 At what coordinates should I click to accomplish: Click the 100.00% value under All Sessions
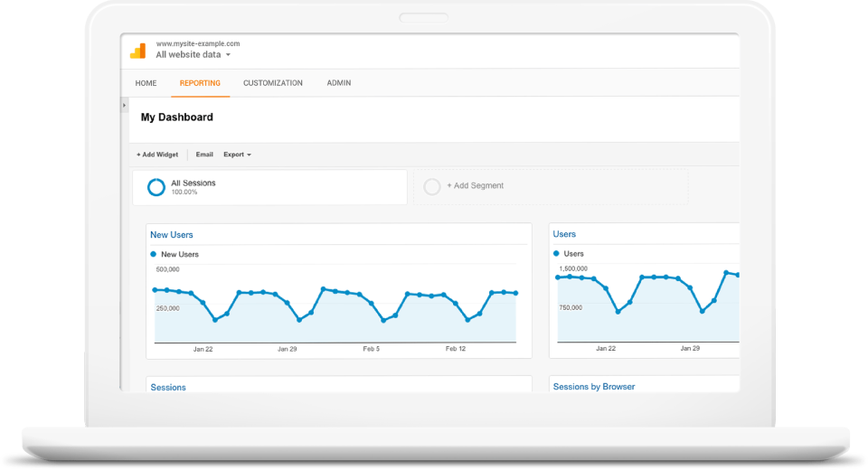[x=184, y=193]
